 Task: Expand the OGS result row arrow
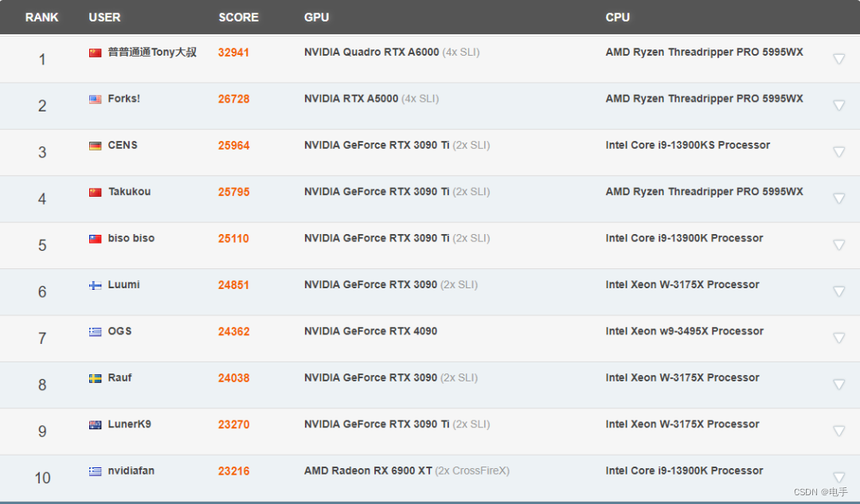(x=838, y=338)
